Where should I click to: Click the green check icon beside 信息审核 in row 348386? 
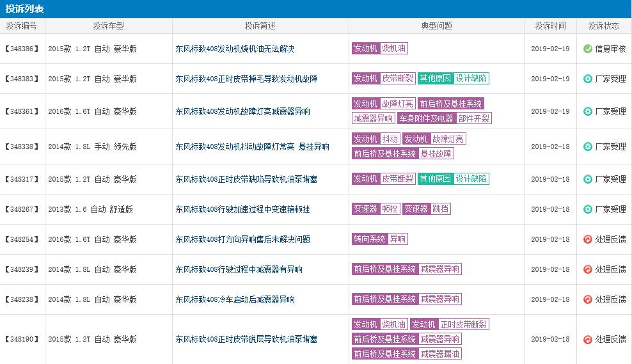pyautogui.click(x=588, y=49)
